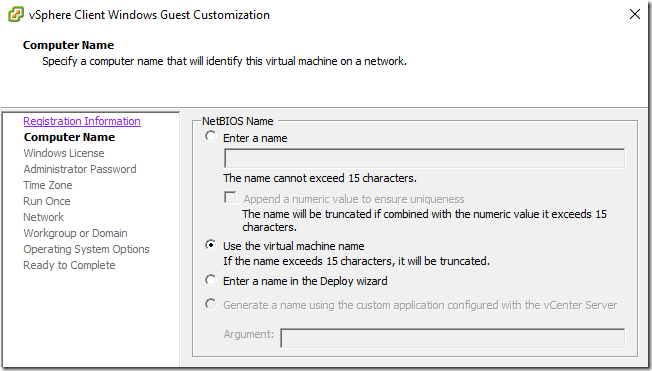Viewport: 652px width, 371px height.
Task: Click the Ready to Complete step
Action: (x=69, y=265)
